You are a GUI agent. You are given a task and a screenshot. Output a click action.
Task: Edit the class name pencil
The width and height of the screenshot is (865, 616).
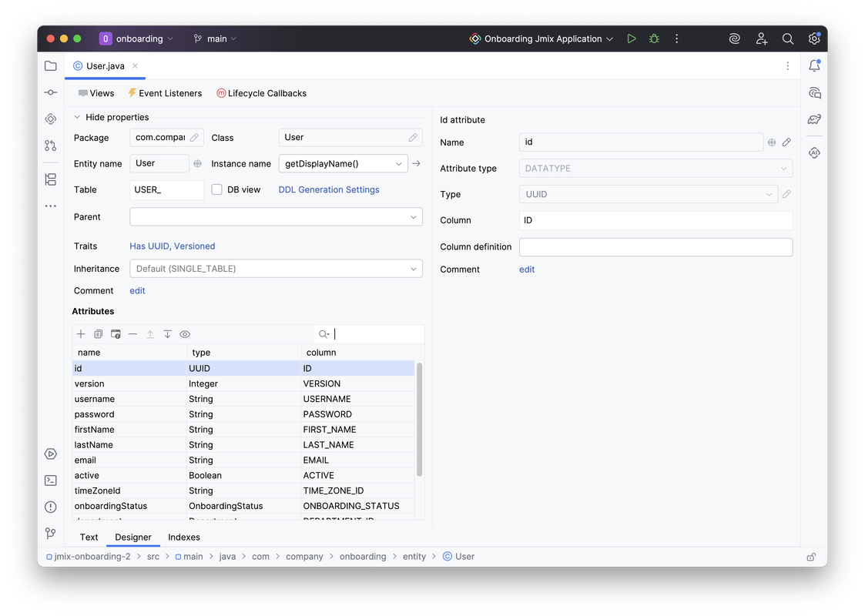(413, 137)
